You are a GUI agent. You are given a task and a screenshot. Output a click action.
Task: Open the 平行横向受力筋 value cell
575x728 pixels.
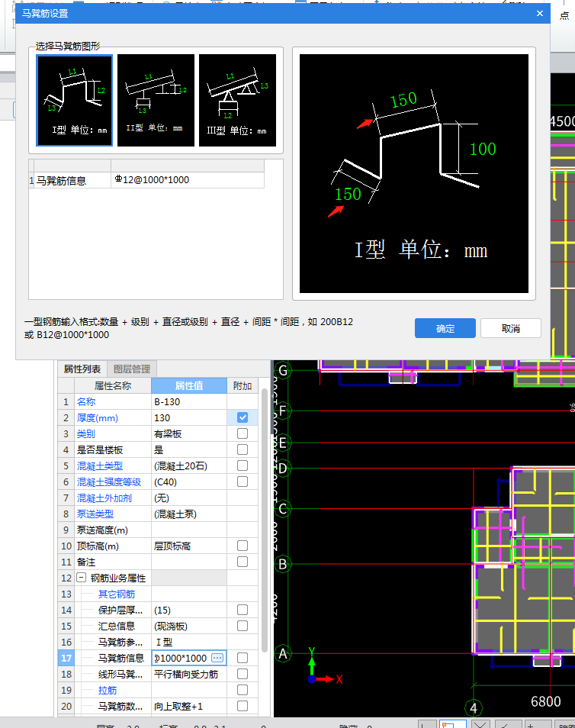pyautogui.click(x=189, y=674)
